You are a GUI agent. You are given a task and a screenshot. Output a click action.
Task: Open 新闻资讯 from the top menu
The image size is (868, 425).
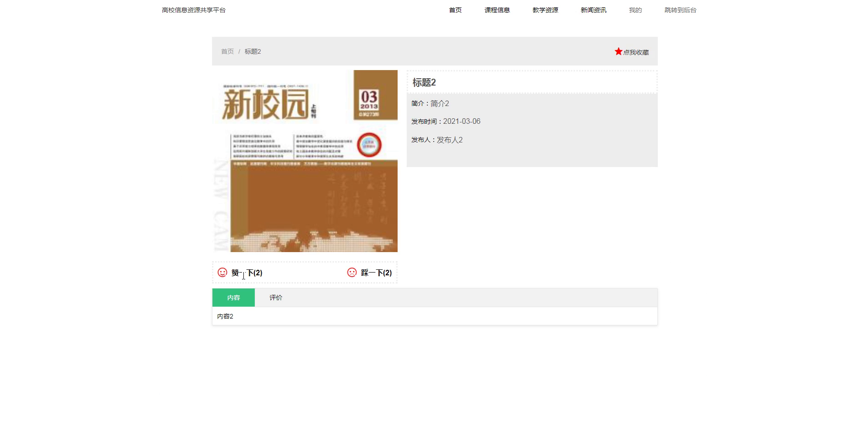point(593,10)
